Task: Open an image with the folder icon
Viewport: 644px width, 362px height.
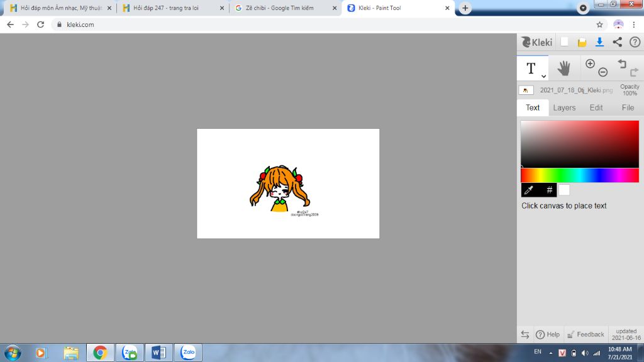Action: 582,42
